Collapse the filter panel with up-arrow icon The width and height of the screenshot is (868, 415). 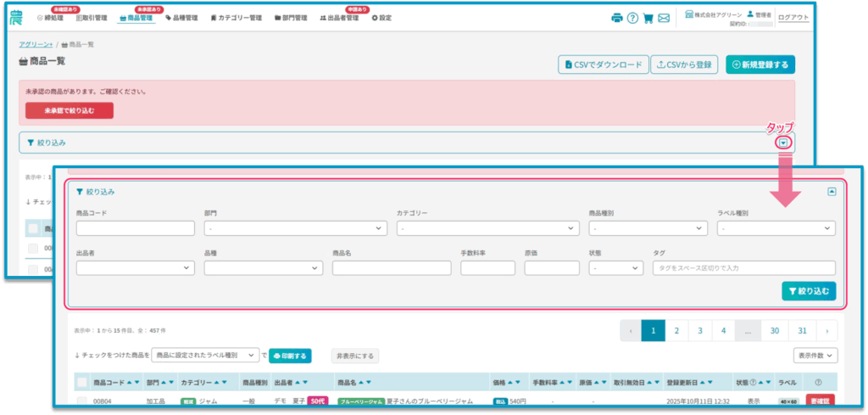click(832, 192)
